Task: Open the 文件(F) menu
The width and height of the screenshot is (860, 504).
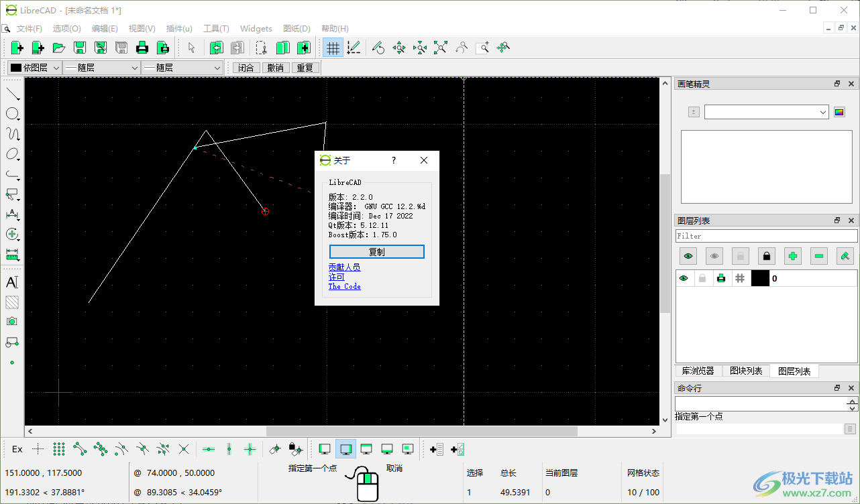Action: (30, 29)
